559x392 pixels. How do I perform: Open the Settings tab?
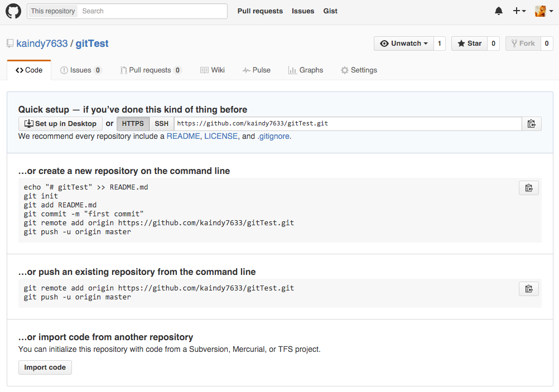pyautogui.click(x=359, y=70)
